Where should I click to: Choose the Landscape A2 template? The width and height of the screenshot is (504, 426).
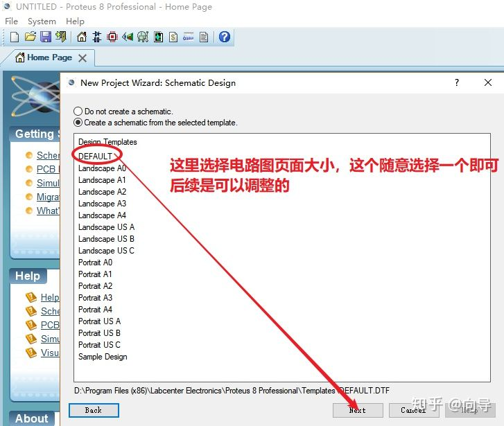(102, 192)
